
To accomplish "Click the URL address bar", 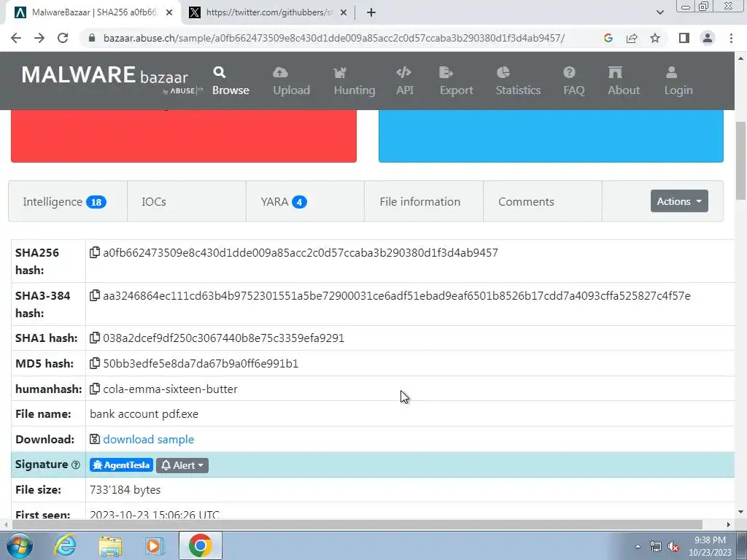I will (x=333, y=38).
